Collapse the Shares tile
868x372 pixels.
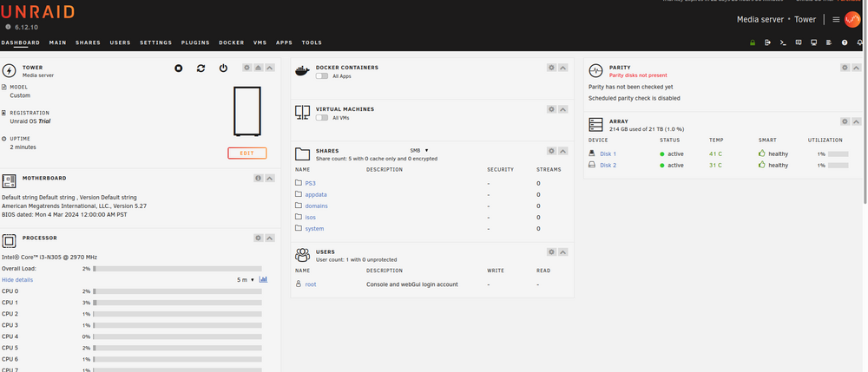click(x=563, y=151)
